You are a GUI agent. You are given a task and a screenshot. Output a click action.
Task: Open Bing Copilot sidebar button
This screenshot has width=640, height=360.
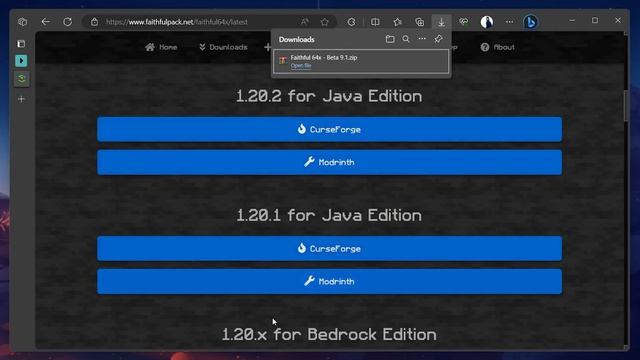[531, 22]
